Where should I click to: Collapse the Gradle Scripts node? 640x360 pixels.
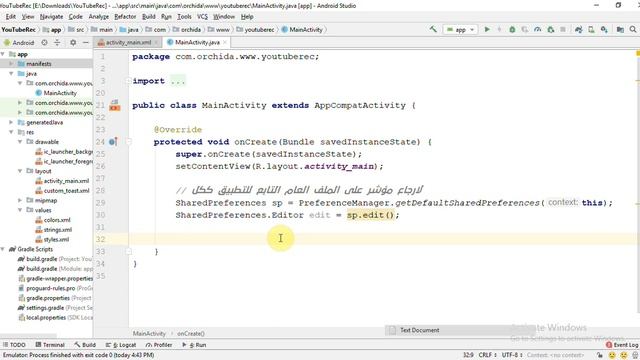point(3,249)
